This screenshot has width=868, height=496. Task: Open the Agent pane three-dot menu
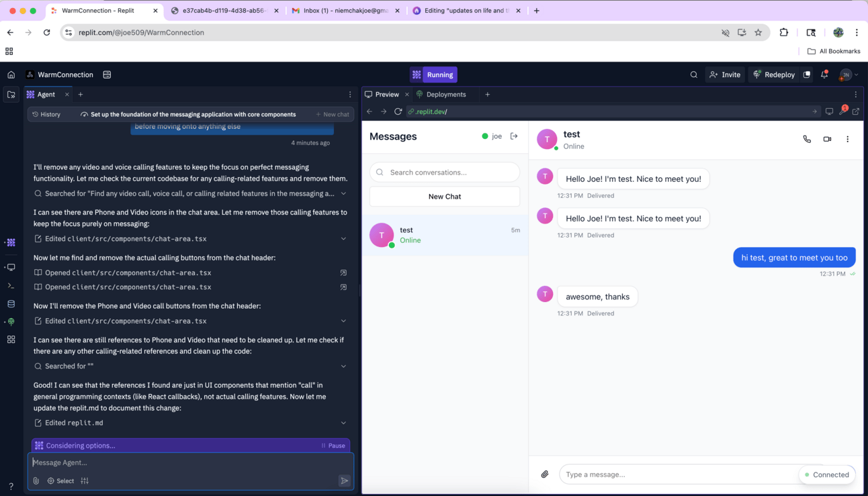click(x=350, y=95)
